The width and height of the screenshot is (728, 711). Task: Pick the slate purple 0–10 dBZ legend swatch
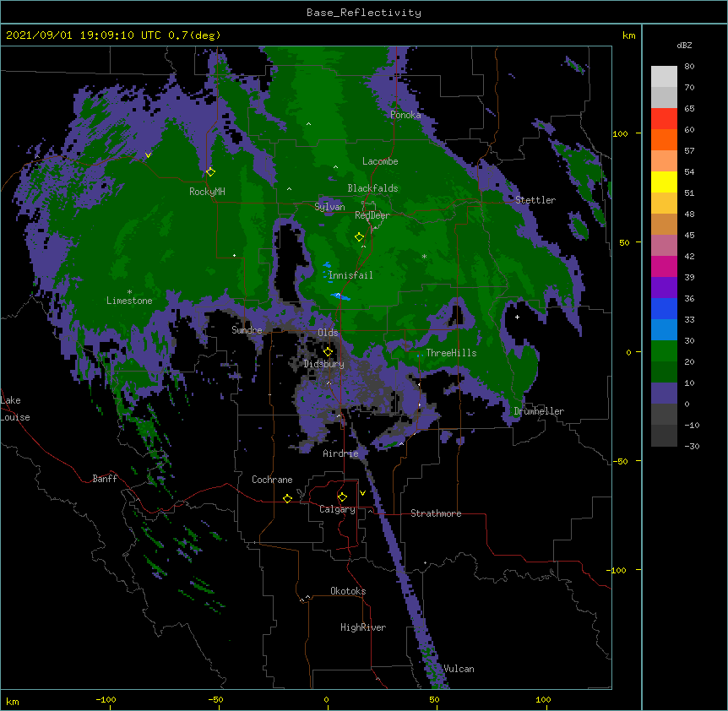click(x=664, y=393)
